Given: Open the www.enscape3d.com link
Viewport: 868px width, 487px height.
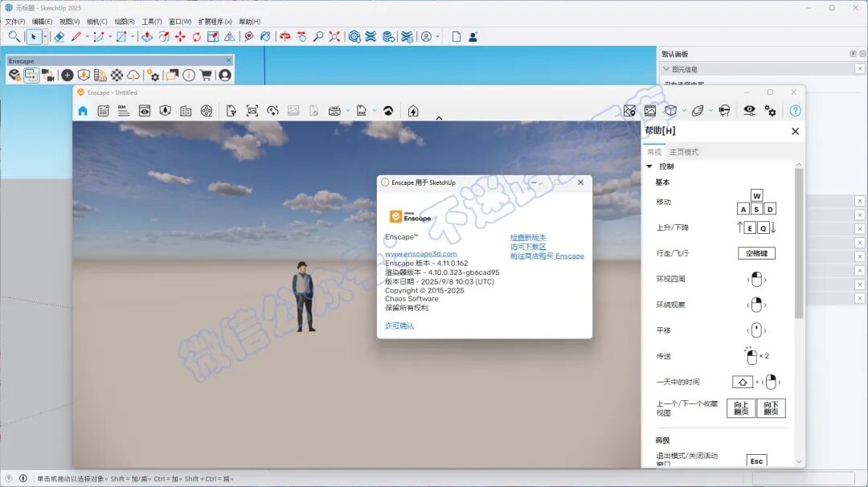Looking at the screenshot, I should click(420, 254).
